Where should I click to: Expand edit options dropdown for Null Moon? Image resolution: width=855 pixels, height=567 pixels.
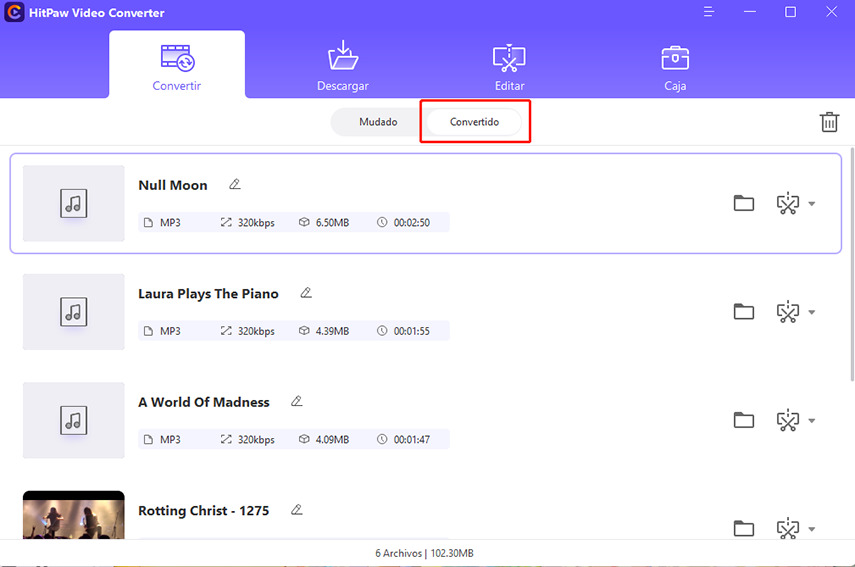pos(811,204)
